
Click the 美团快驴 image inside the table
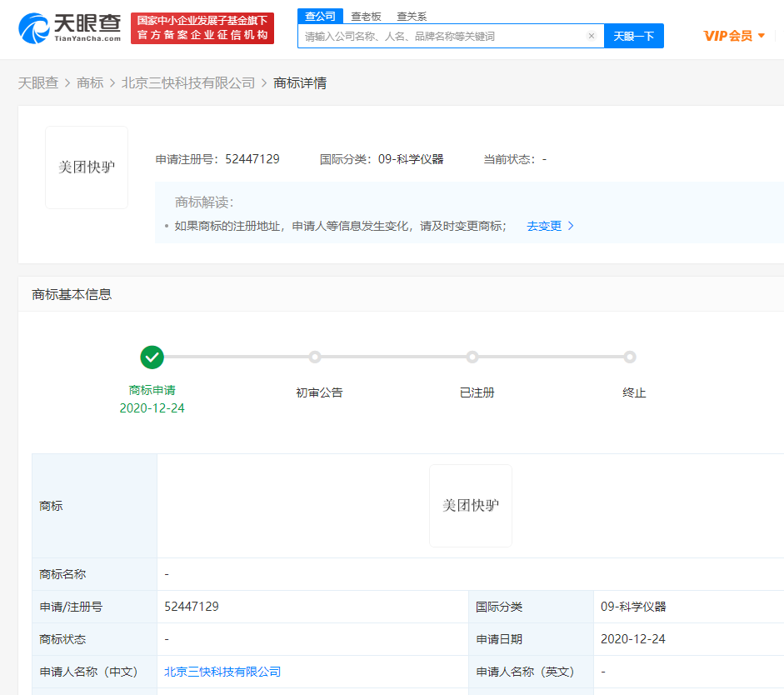tap(470, 505)
